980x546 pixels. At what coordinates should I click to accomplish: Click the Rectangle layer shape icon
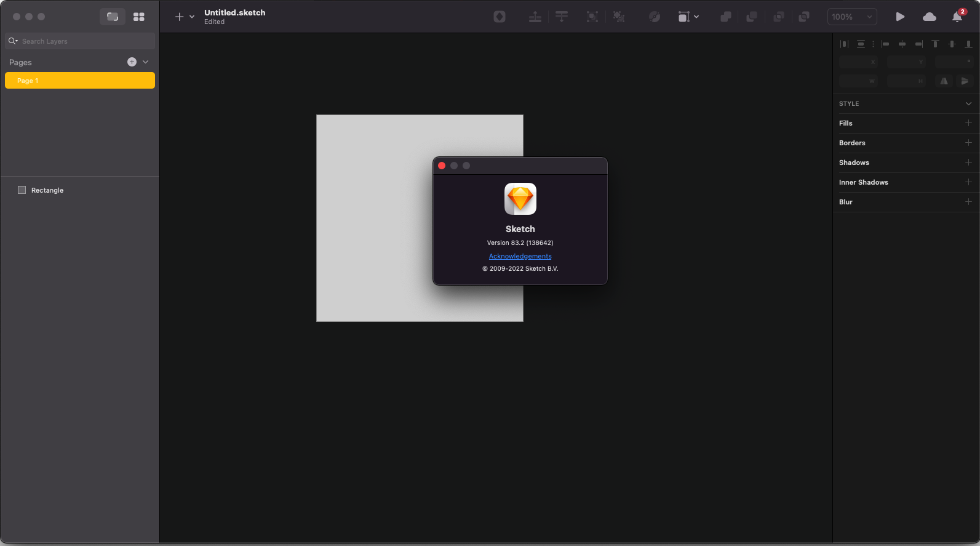click(22, 190)
